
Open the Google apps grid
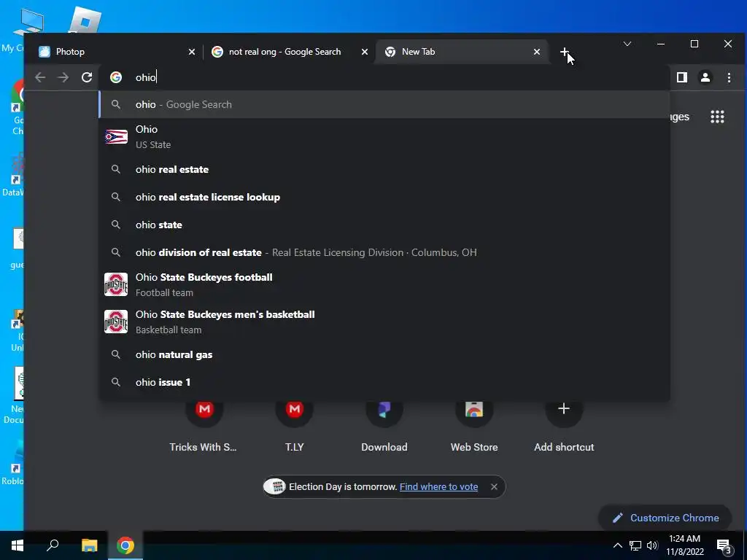click(717, 117)
